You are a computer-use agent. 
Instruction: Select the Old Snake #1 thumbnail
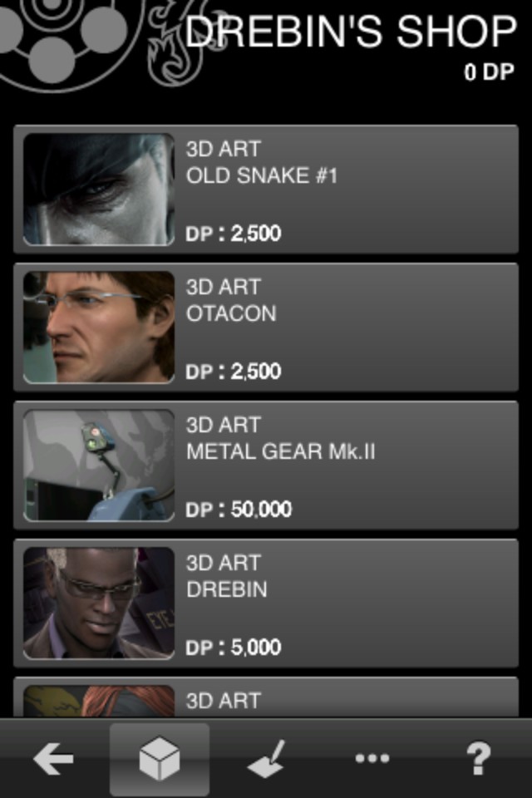99,190
